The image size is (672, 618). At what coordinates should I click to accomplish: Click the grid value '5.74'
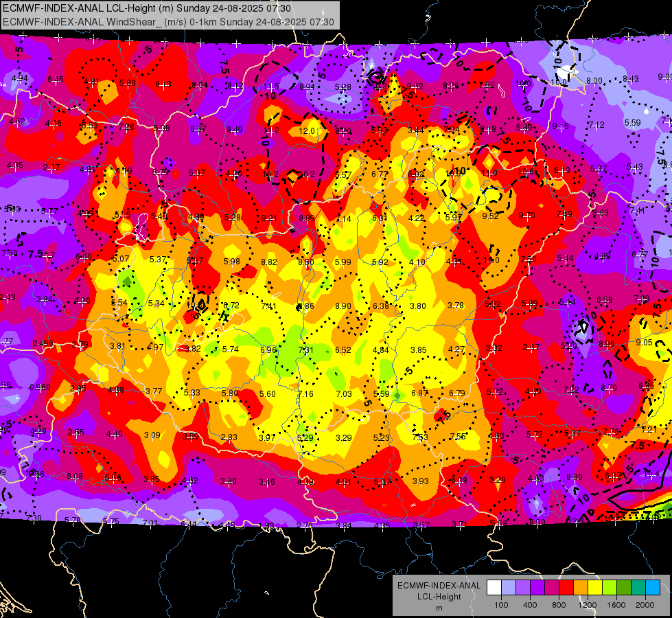point(230,349)
